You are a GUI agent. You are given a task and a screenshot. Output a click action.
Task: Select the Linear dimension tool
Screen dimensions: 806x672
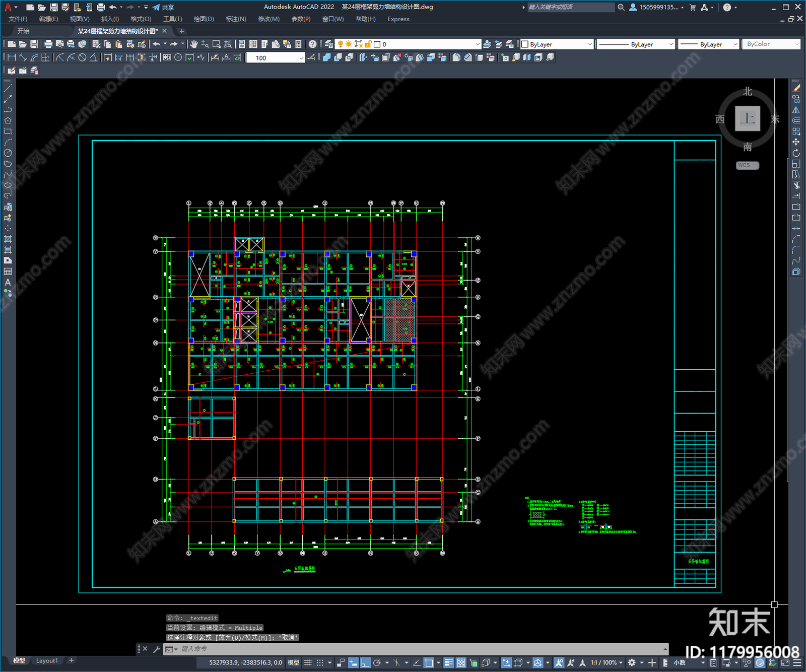pos(12,57)
